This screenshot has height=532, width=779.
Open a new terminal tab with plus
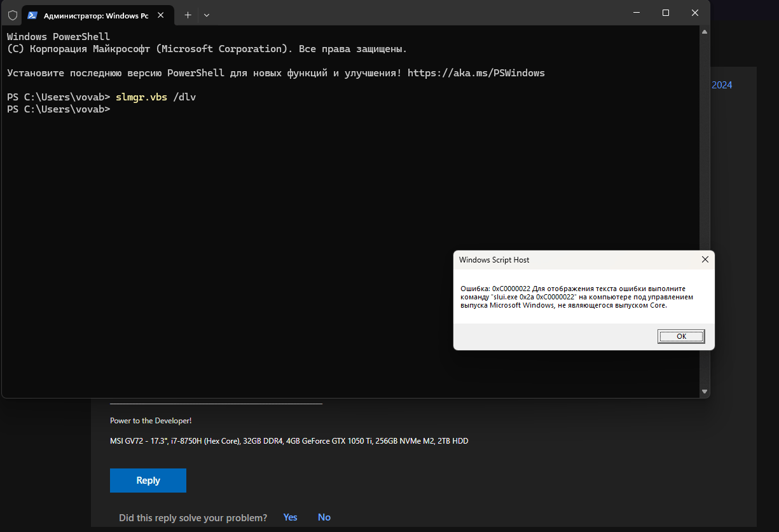188,15
